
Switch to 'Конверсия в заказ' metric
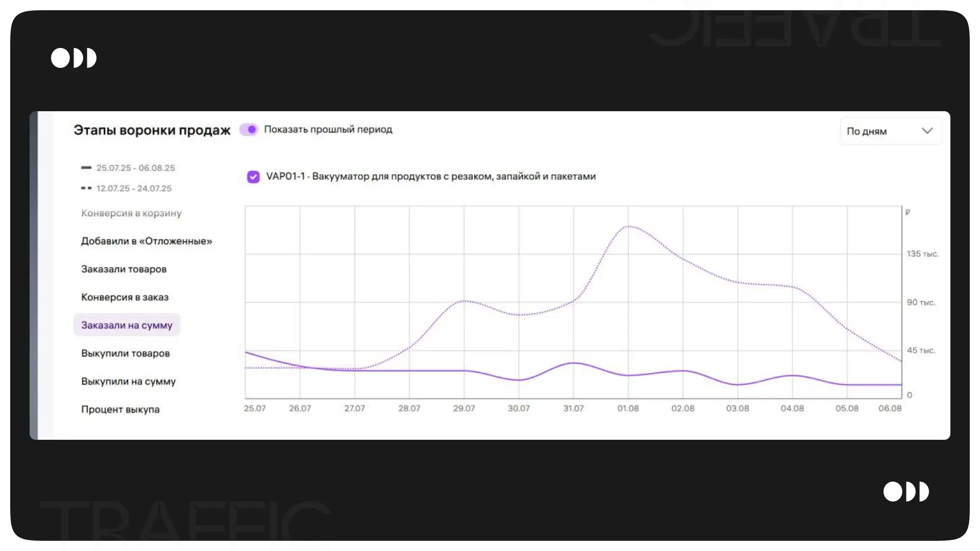tap(125, 297)
